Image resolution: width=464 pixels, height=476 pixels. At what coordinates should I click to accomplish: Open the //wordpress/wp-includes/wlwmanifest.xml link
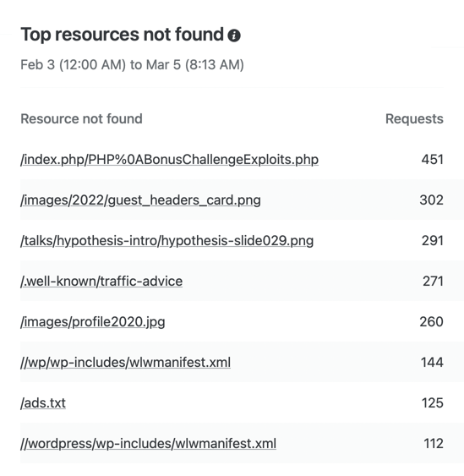(148, 444)
